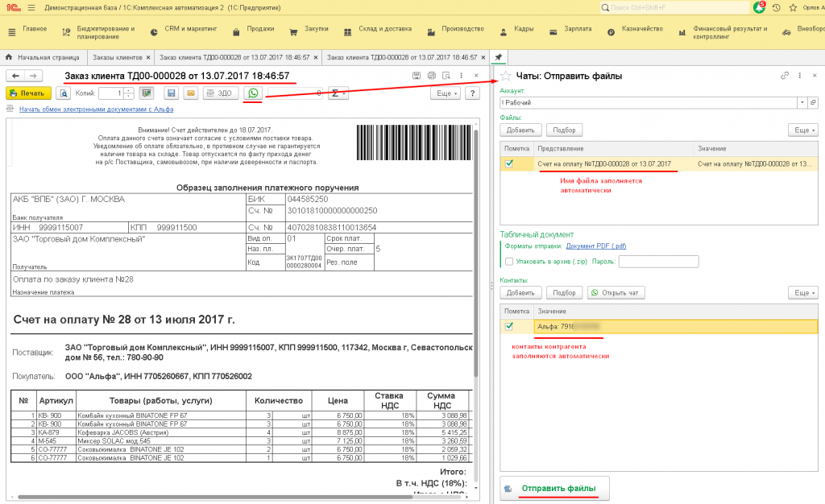Screen dimensions: 825x504
Task: Open the Еще menu in Файлы section
Action: pos(803,130)
